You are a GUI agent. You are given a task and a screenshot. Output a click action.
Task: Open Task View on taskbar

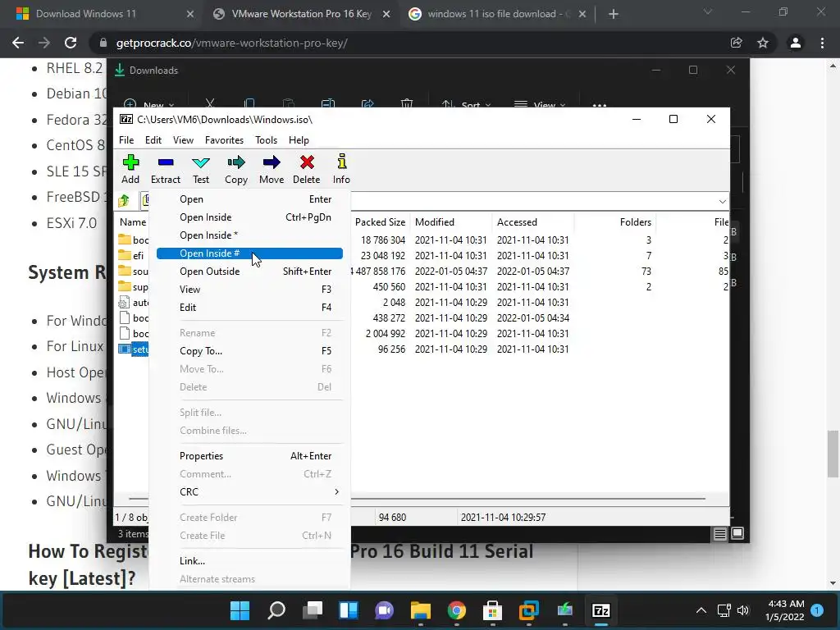313,610
